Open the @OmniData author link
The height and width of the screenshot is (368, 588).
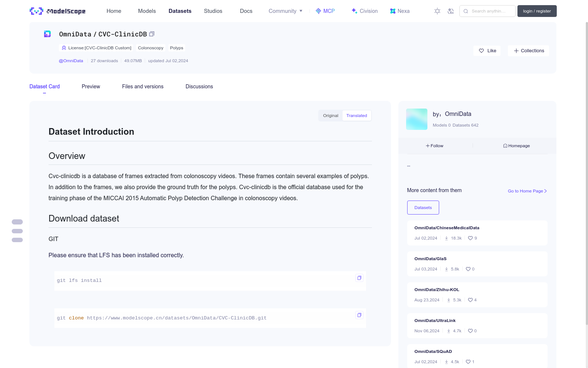71,61
